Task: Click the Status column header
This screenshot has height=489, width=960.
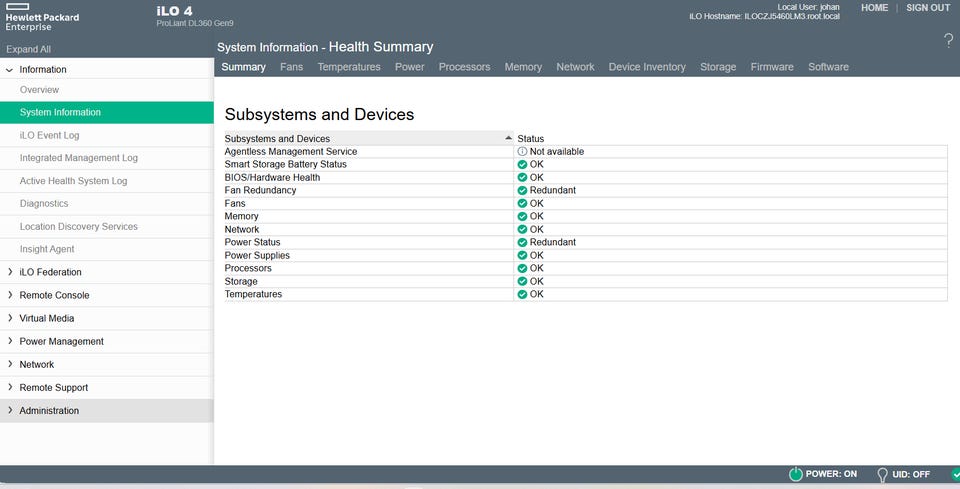Action: point(531,139)
